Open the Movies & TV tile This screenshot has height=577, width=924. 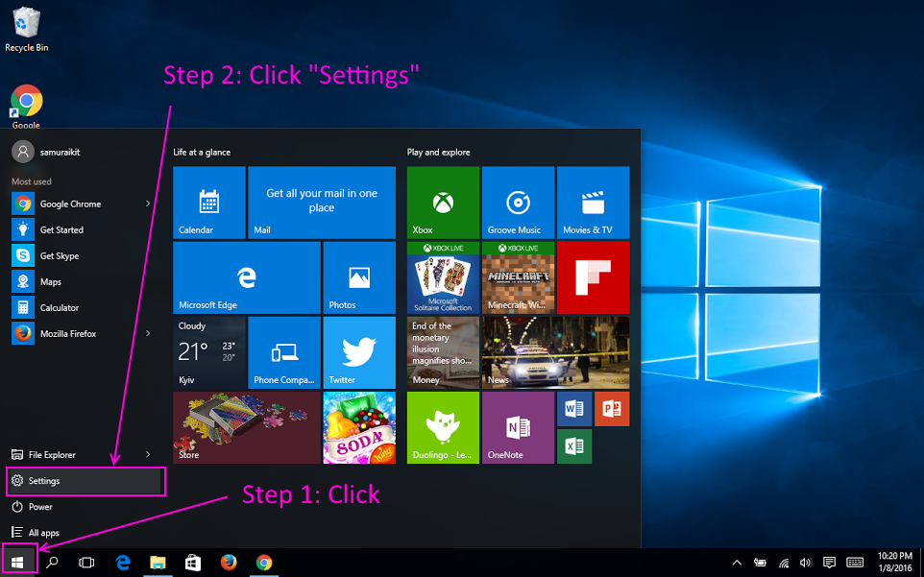point(593,202)
